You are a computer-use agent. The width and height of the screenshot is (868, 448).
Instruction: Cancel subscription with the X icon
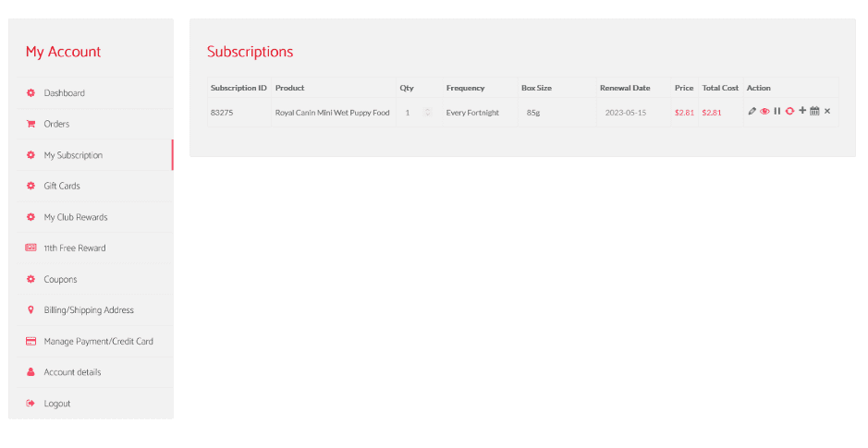(827, 111)
